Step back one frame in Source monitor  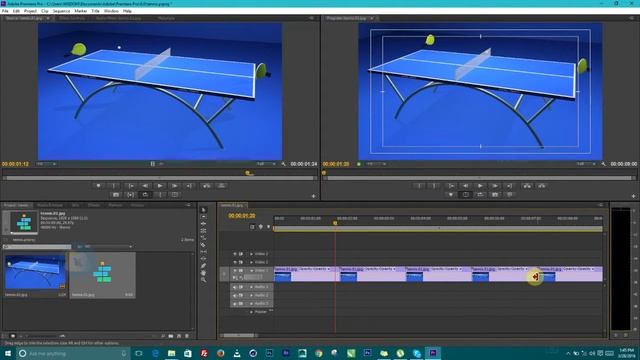[145, 186]
